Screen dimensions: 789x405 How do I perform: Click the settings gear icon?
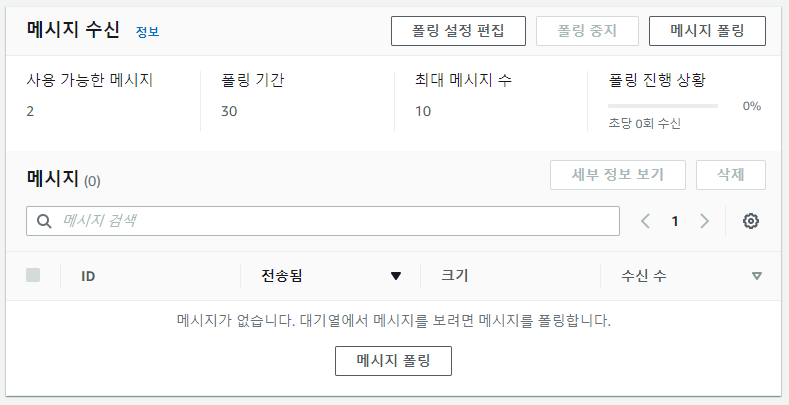751,221
